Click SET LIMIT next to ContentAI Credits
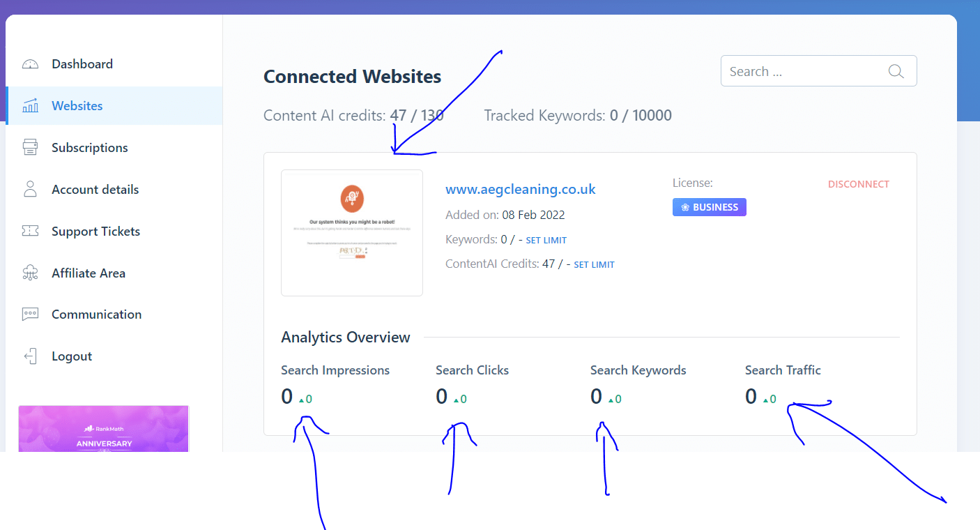The width and height of the screenshot is (980, 530). click(594, 265)
